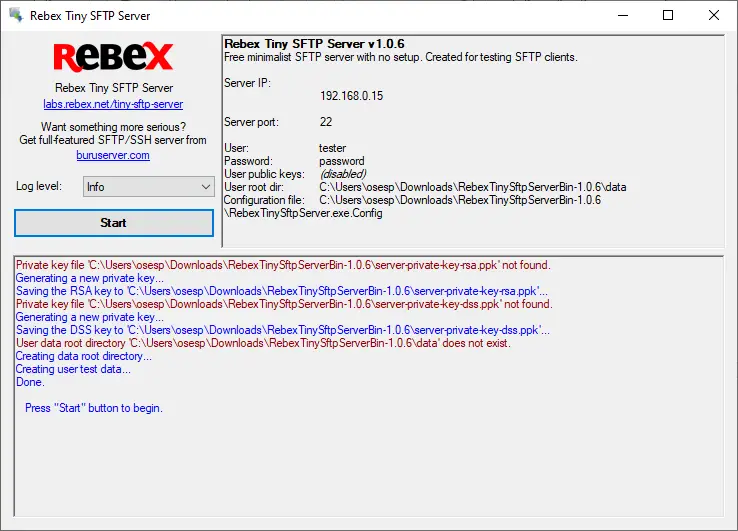Click the 'User public keys:' label

pos(264,174)
